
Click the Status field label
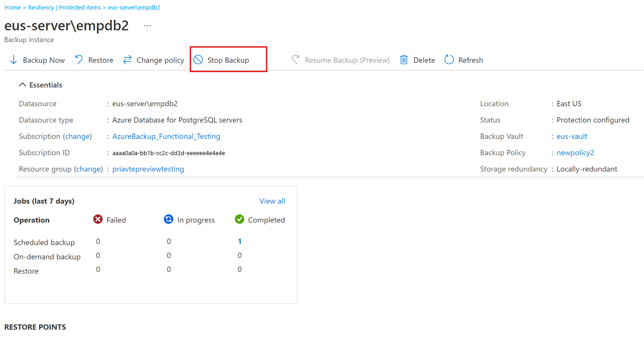point(490,120)
